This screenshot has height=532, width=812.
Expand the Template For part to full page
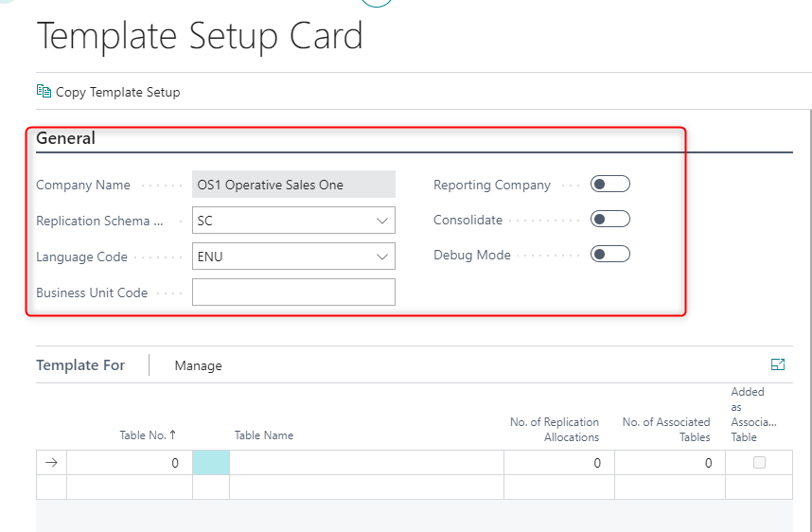(778, 364)
